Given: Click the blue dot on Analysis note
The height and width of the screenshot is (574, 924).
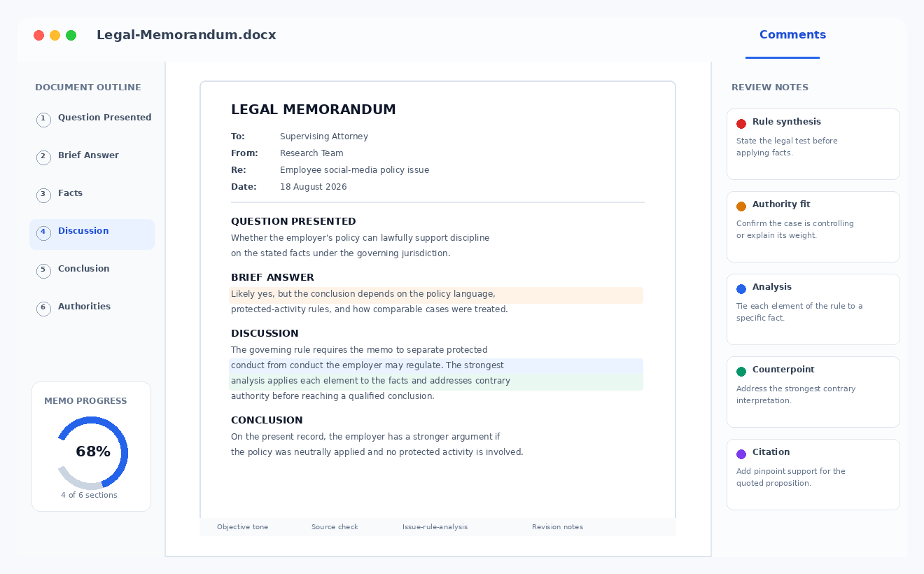Looking at the screenshot, I should (x=741, y=289).
